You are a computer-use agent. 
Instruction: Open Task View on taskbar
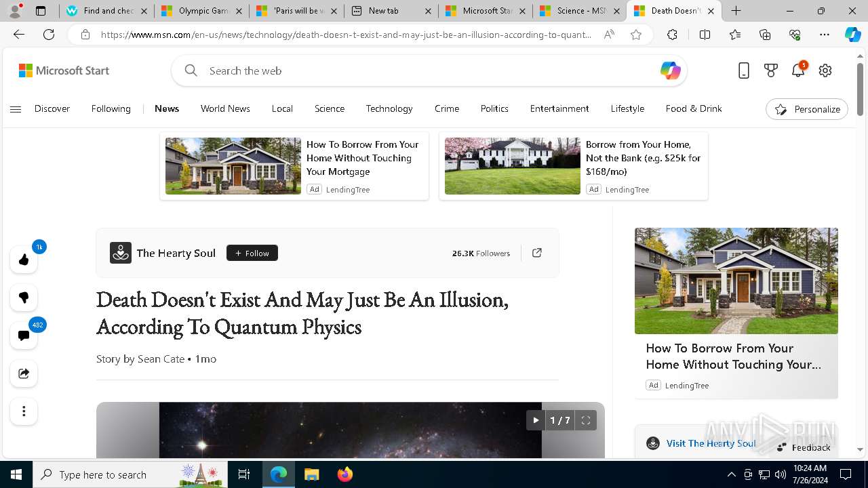coord(244,474)
